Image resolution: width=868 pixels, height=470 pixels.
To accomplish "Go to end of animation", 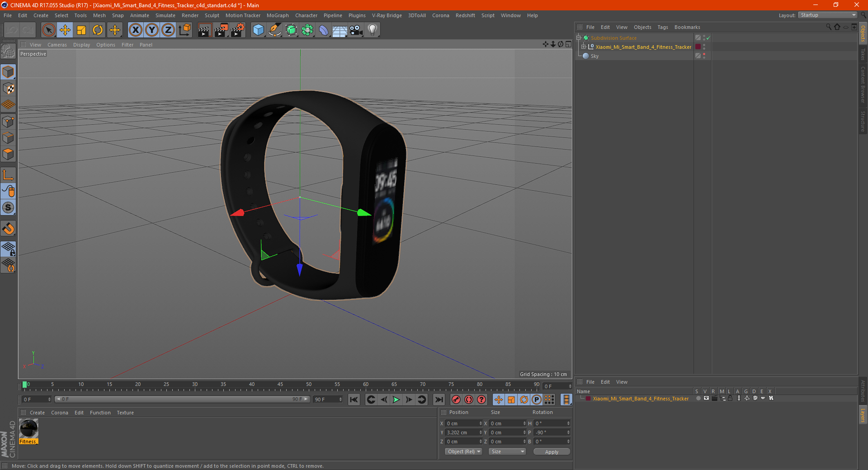I will (x=439, y=399).
